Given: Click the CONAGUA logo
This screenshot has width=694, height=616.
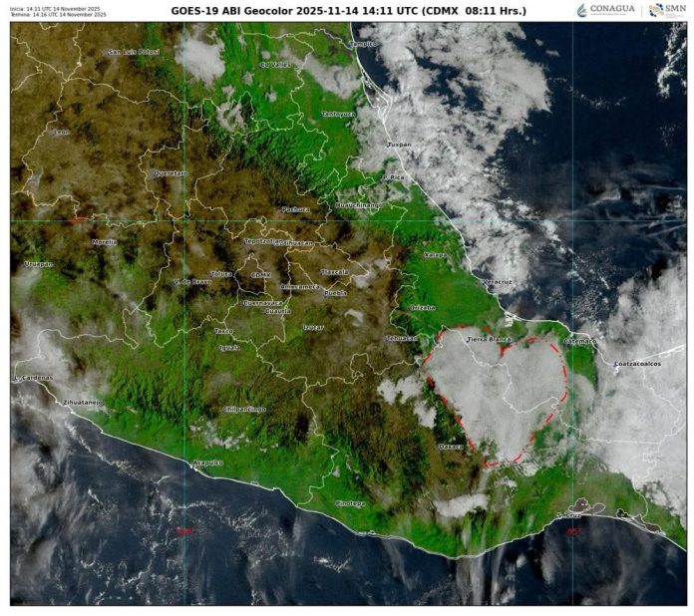Looking at the screenshot, I should pyautogui.click(x=604, y=10).
